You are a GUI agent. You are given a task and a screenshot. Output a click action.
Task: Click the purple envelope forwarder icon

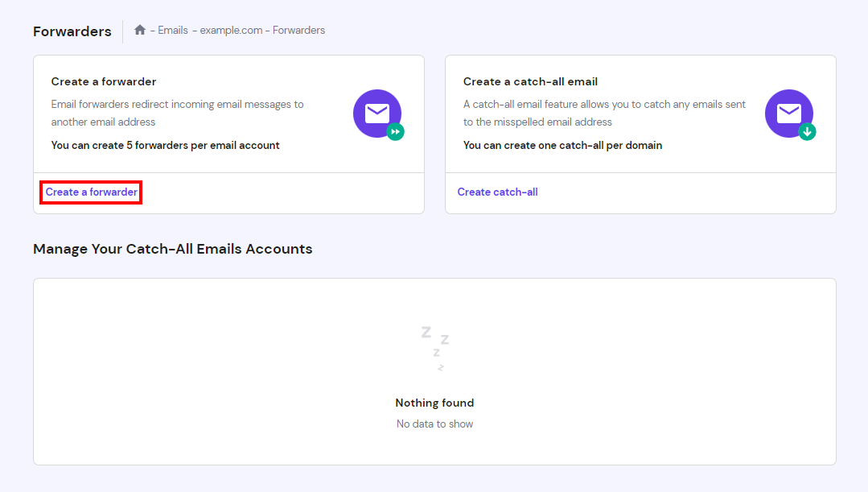coord(376,114)
